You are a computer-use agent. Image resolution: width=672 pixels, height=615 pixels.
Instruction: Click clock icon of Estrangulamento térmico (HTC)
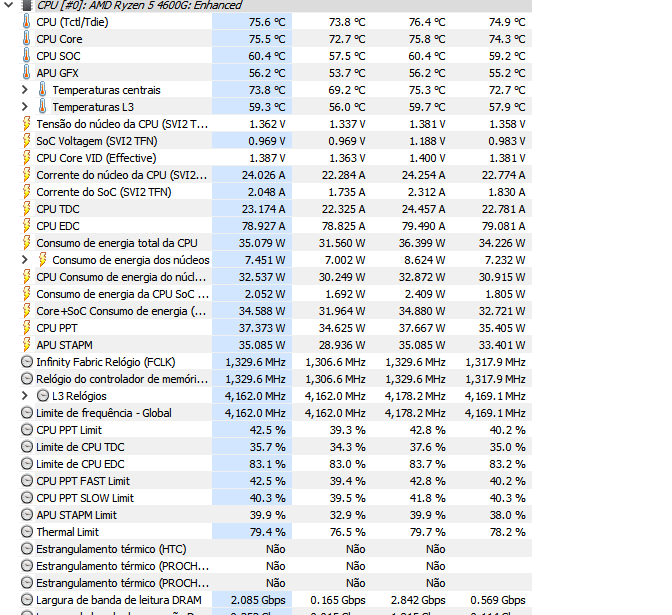pos(27,549)
